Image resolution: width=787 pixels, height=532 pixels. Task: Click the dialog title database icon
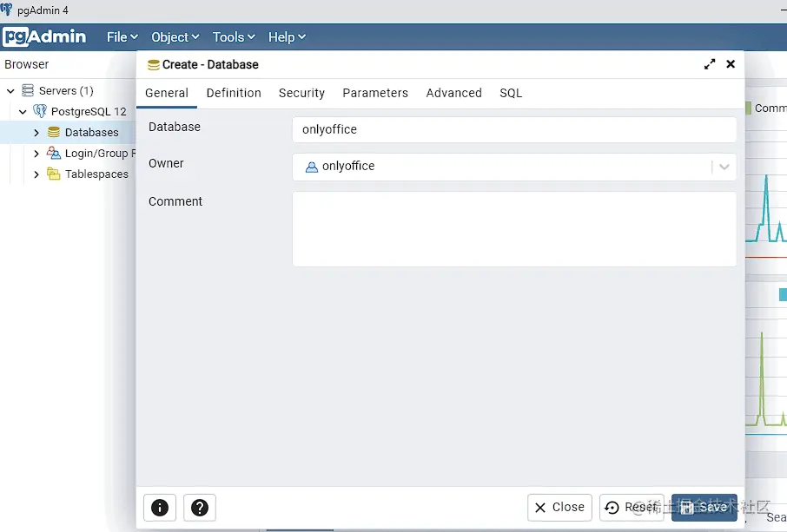click(x=154, y=65)
